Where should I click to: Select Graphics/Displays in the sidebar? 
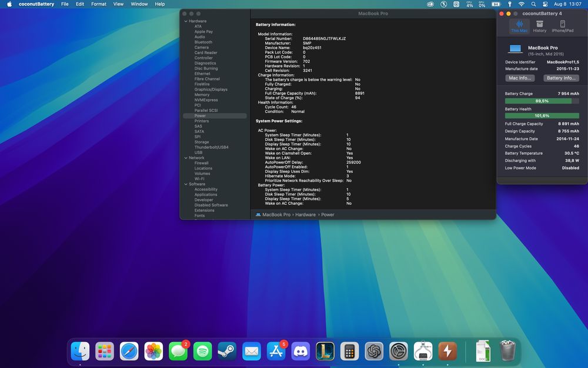click(x=211, y=89)
